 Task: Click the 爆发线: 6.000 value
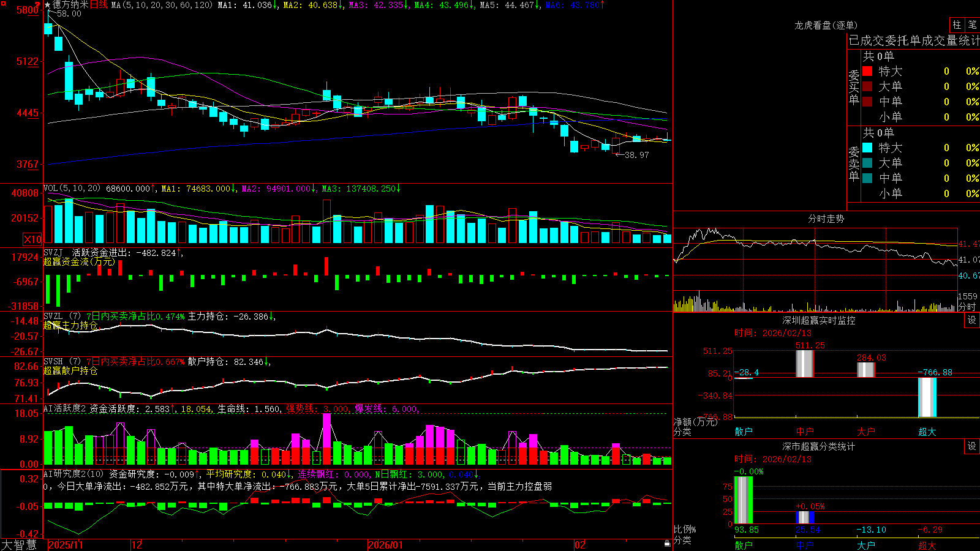[x=386, y=409]
